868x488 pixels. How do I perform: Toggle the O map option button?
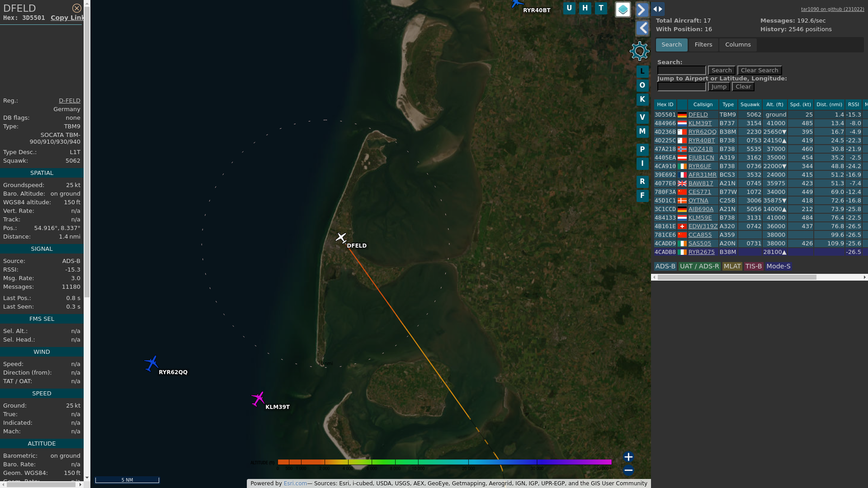pyautogui.click(x=642, y=85)
